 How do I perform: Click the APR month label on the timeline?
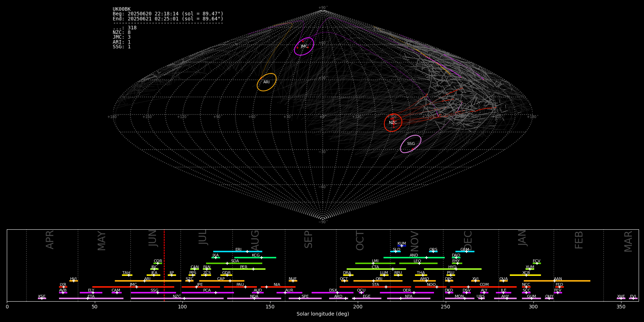(50, 240)
